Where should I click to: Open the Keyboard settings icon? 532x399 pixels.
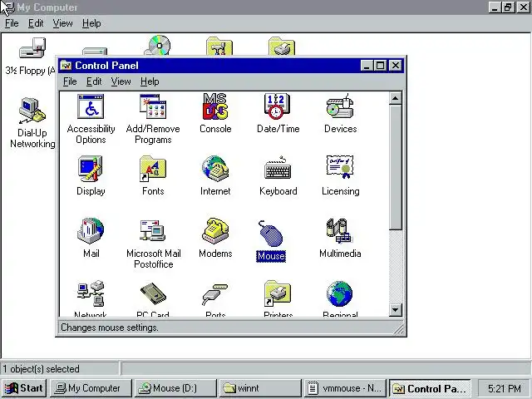click(278, 169)
